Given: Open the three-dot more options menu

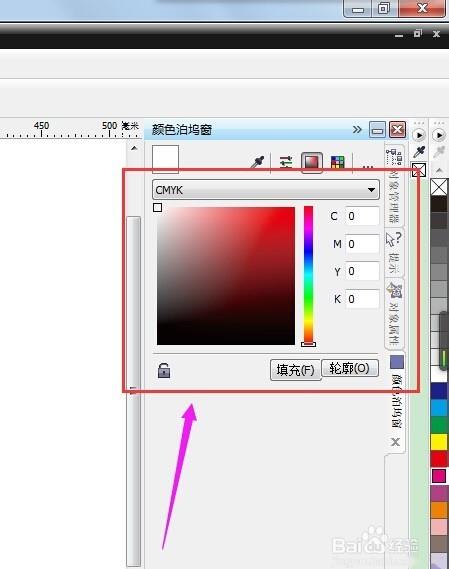Looking at the screenshot, I should pyautogui.click(x=368, y=167).
